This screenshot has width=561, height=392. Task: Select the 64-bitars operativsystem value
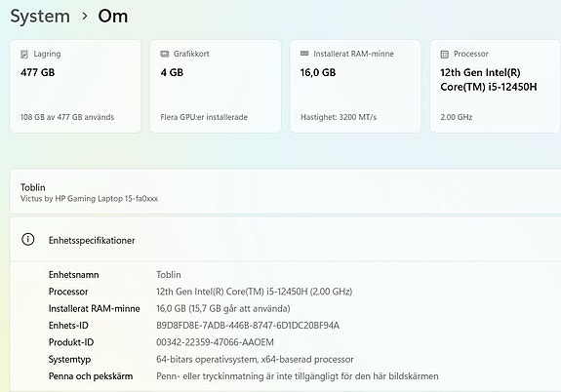click(255, 359)
